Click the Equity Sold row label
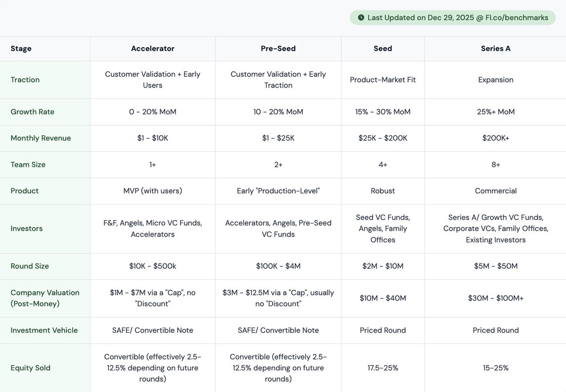 click(x=30, y=368)
